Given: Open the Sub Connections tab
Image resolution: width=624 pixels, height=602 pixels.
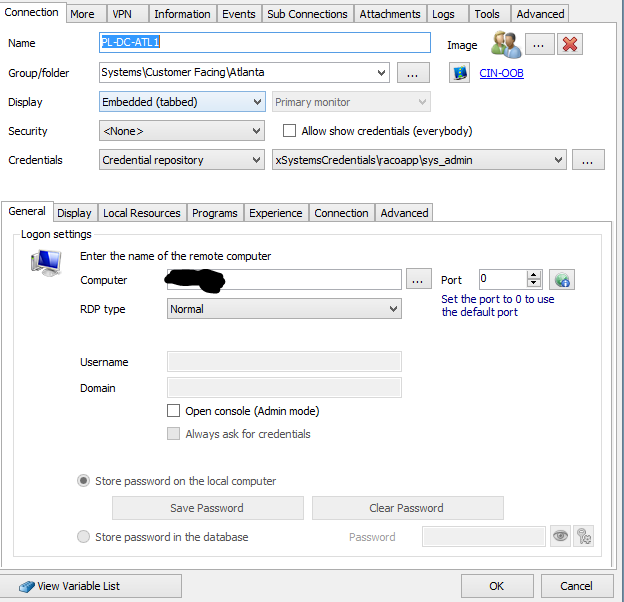Looking at the screenshot, I should [307, 14].
